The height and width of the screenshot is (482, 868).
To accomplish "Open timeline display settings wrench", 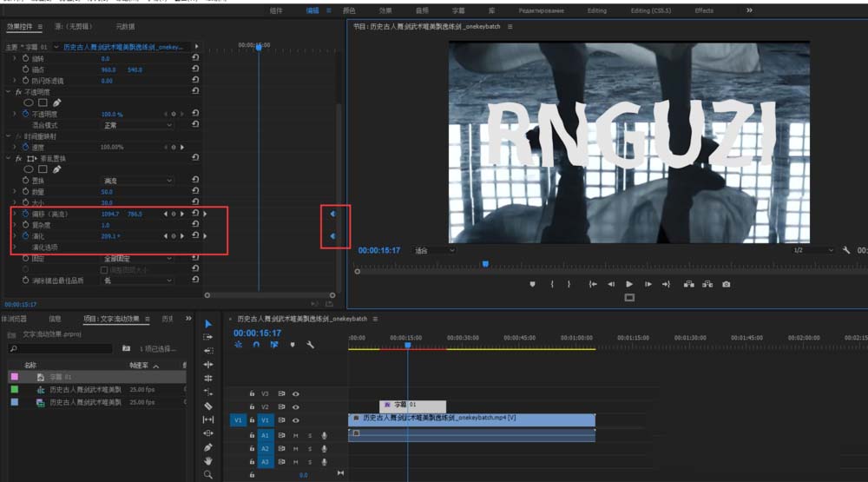I will point(310,345).
